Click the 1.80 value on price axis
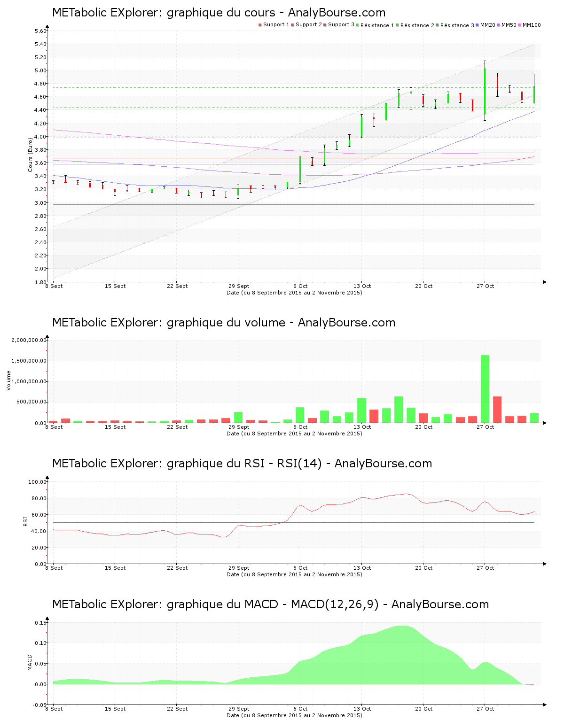564x728 pixels. [x=40, y=282]
